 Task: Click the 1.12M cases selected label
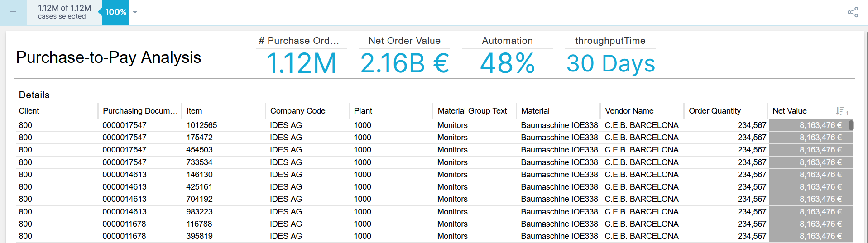pos(64,12)
